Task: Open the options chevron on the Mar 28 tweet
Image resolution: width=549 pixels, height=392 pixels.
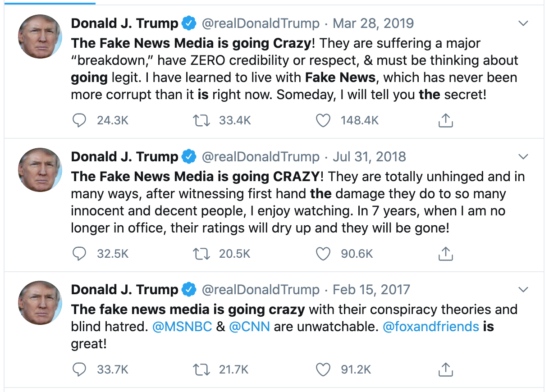Action: click(523, 23)
